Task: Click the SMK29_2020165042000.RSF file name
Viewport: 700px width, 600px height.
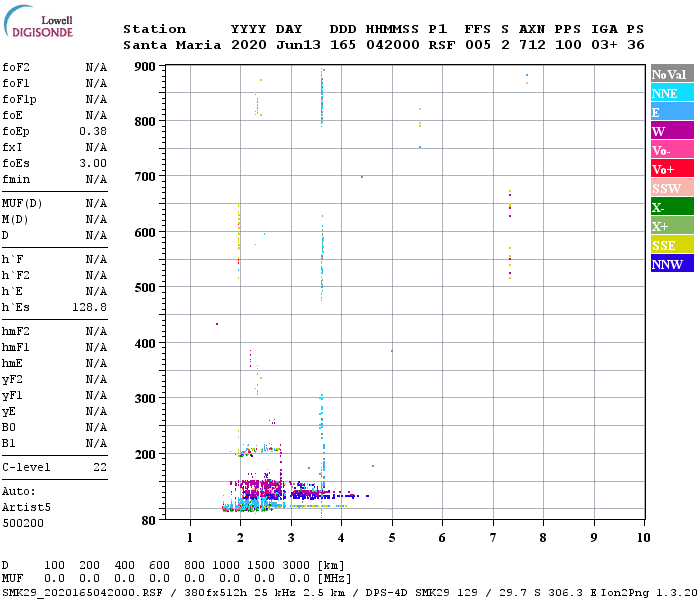Action: (x=82, y=592)
